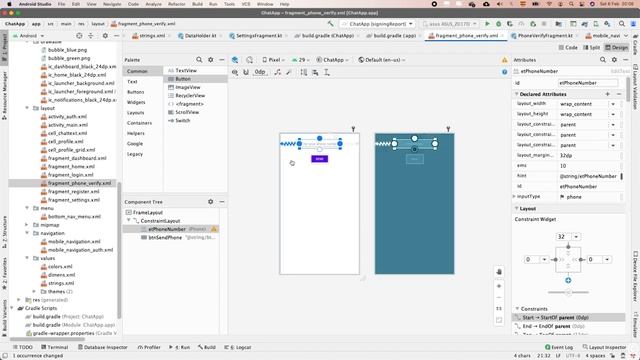Switch to Design view mode
640x360 pixels.
(x=616, y=47)
